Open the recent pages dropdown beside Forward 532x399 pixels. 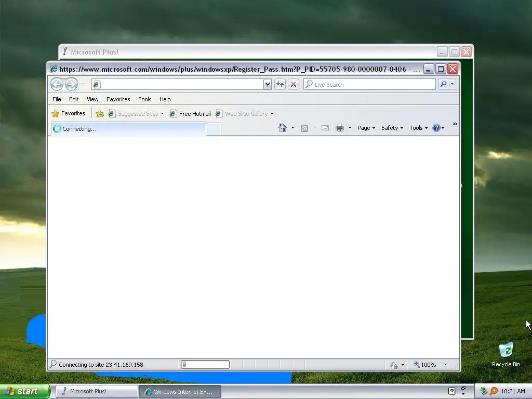click(x=83, y=85)
